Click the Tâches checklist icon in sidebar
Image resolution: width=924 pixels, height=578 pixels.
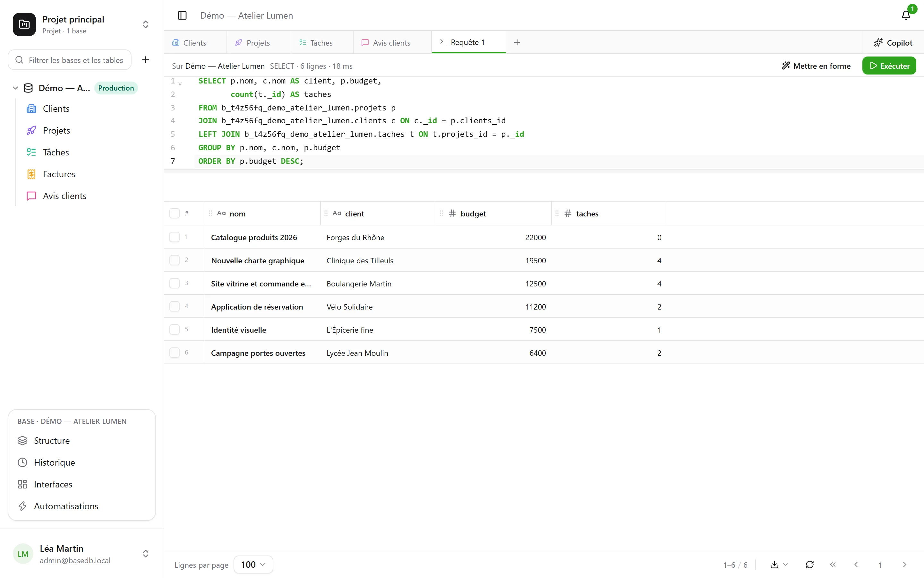(x=31, y=152)
